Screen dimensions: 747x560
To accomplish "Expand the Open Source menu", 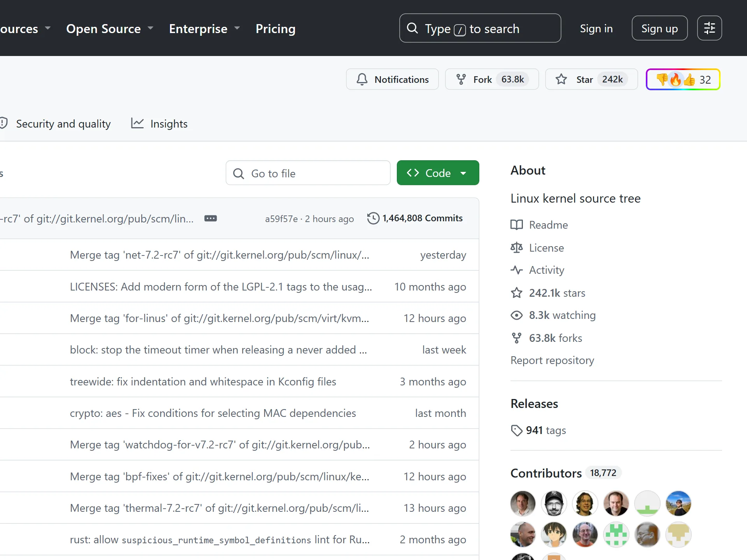I will 110,28.
